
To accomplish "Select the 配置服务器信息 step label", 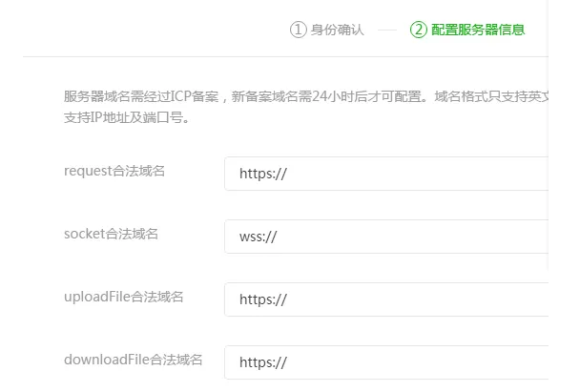I will pos(477,30).
